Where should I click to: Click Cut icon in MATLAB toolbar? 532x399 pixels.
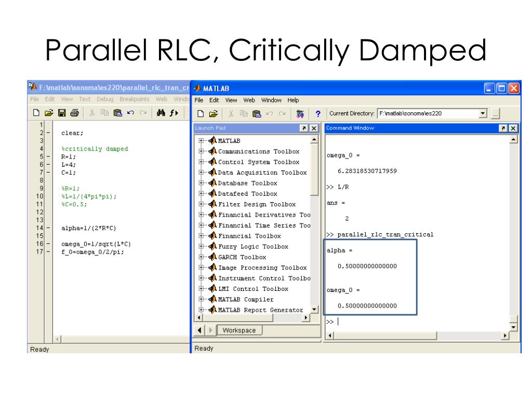click(231, 114)
